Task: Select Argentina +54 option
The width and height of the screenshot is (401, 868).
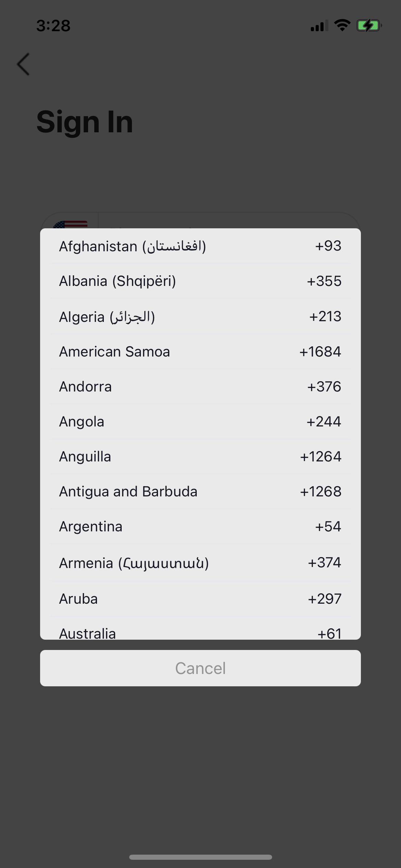Action: [200, 527]
